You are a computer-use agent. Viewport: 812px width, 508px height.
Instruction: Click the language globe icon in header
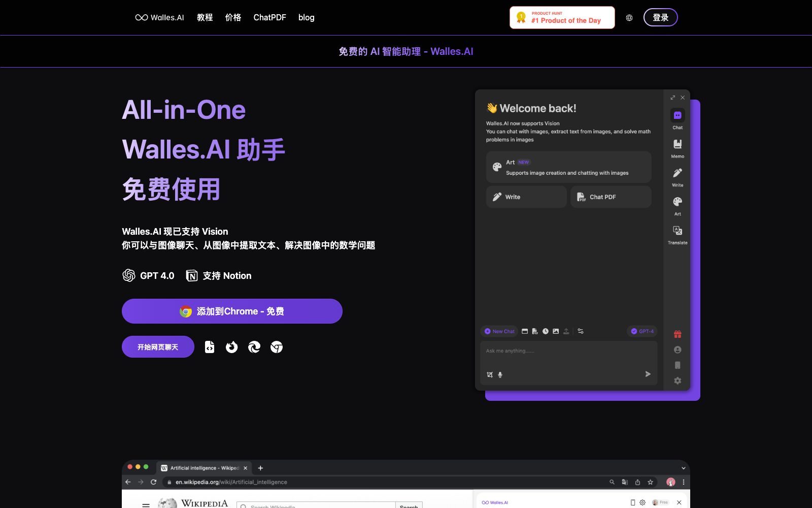[629, 18]
